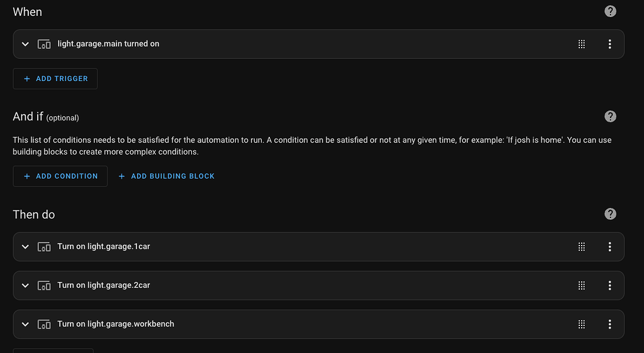Viewport: 644px width, 353px height.
Task: Click the Add Trigger button
Action: (x=55, y=79)
